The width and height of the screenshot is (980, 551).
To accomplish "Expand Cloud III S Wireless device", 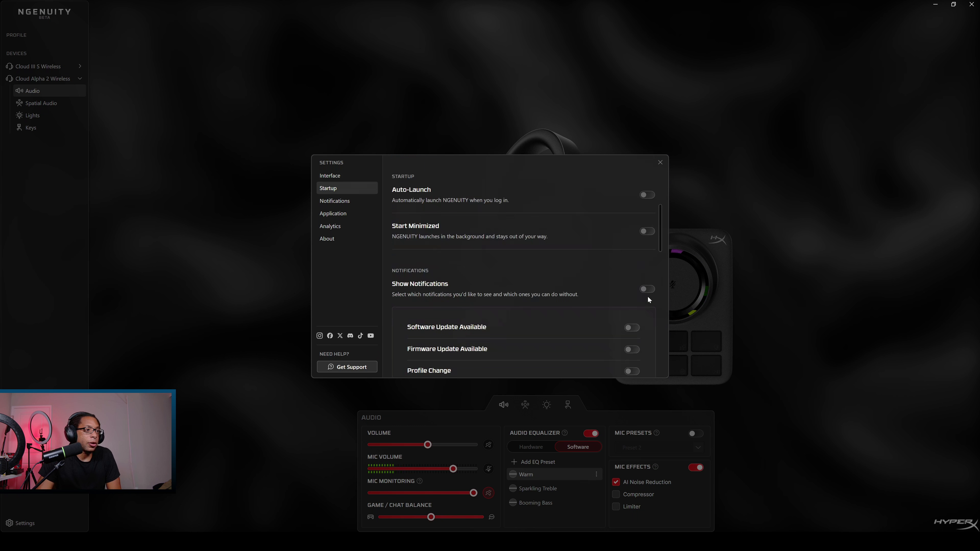I will pyautogui.click(x=80, y=66).
